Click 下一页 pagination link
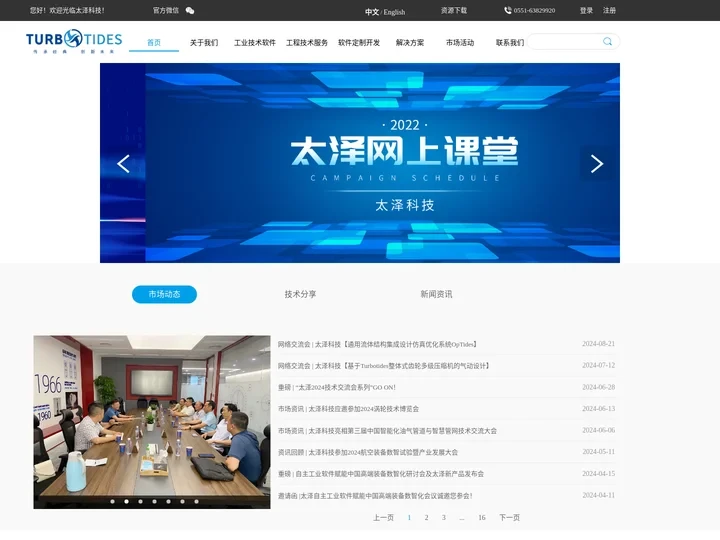Viewport: 720px width, 540px height. [x=510, y=518]
